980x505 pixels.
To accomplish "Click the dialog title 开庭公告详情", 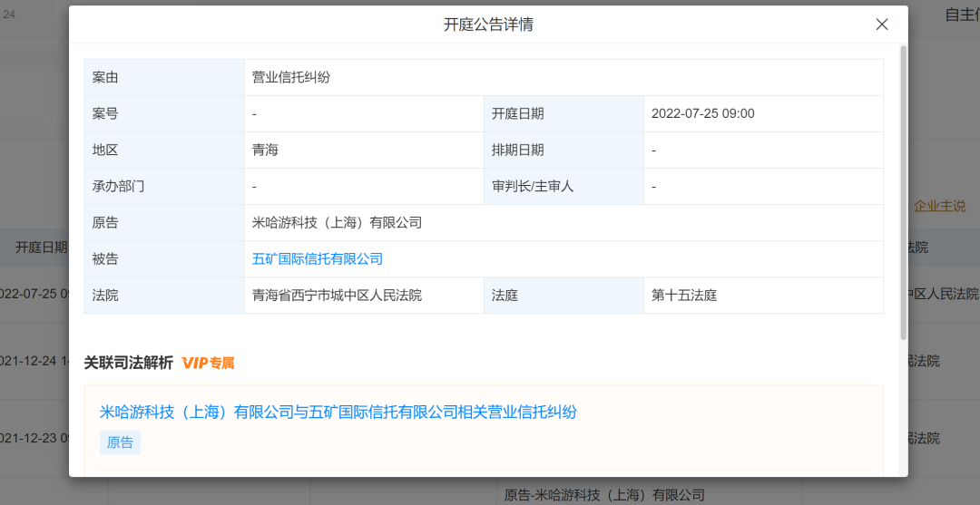I will pyautogui.click(x=488, y=25).
